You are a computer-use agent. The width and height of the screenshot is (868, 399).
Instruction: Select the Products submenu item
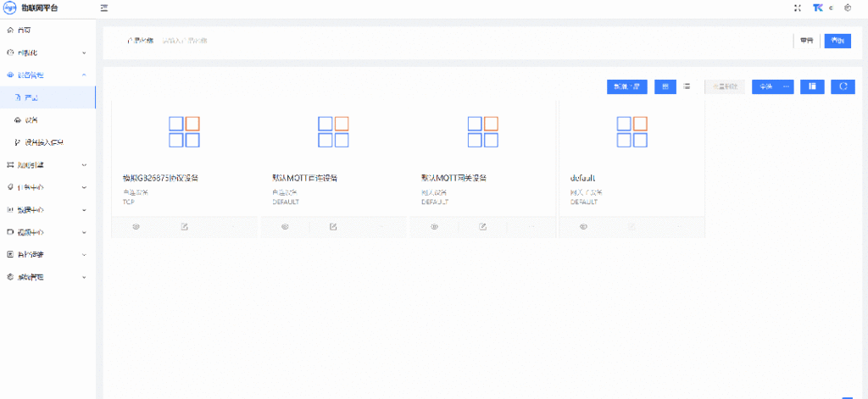47,97
